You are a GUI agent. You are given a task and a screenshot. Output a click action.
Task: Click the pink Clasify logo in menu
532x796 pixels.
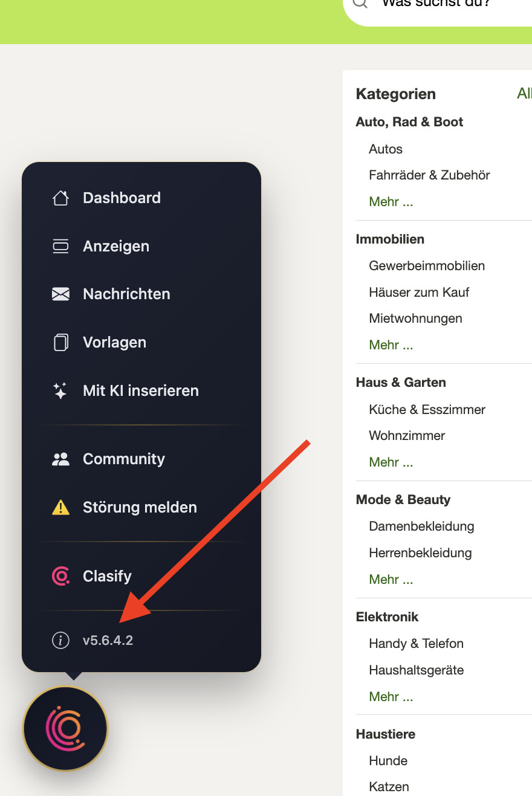(60, 577)
